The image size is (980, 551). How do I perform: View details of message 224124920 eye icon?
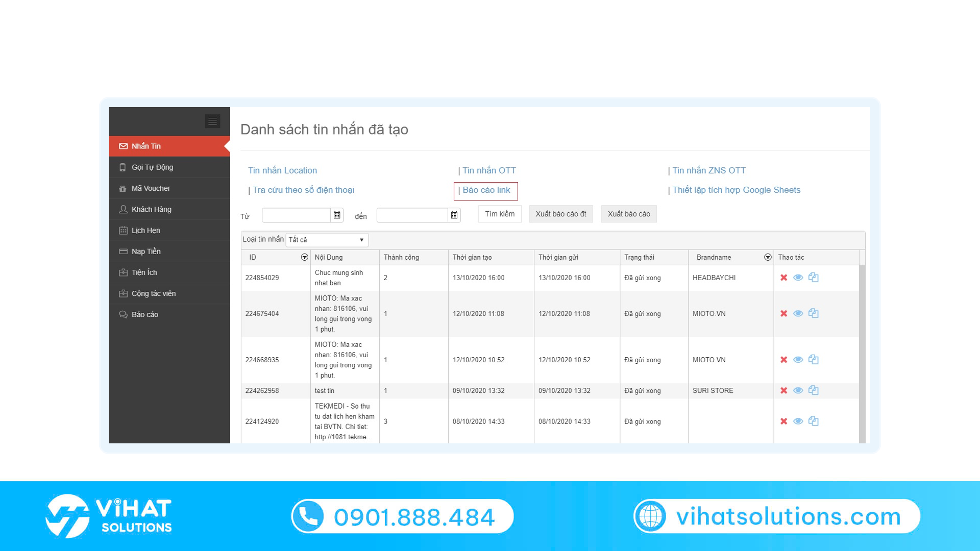coord(798,421)
